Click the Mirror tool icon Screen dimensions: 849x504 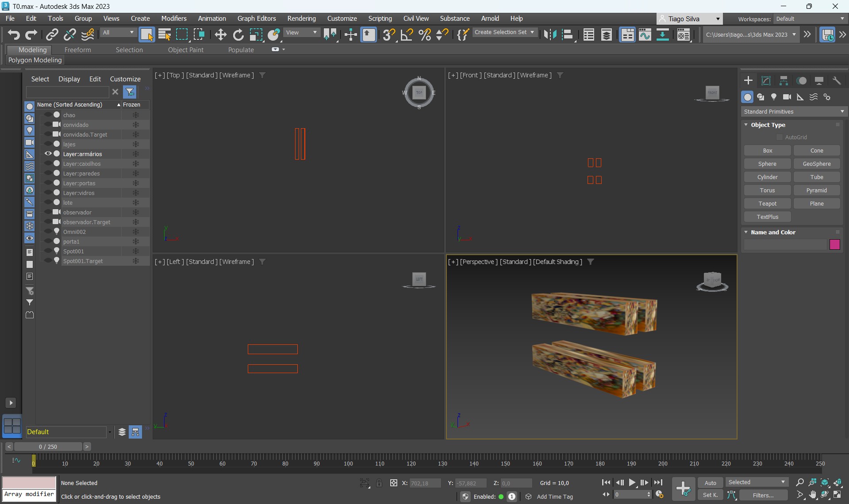[x=549, y=34]
